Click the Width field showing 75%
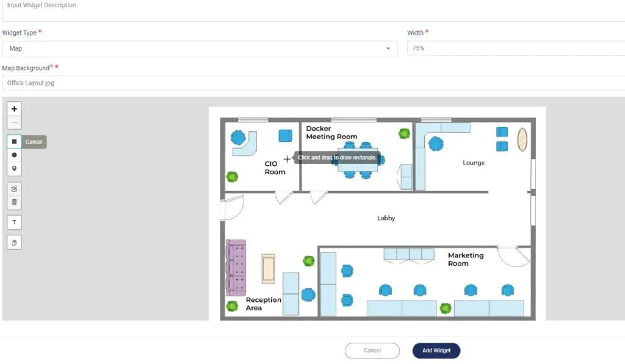The height and width of the screenshot is (364, 625). [x=515, y=49]
